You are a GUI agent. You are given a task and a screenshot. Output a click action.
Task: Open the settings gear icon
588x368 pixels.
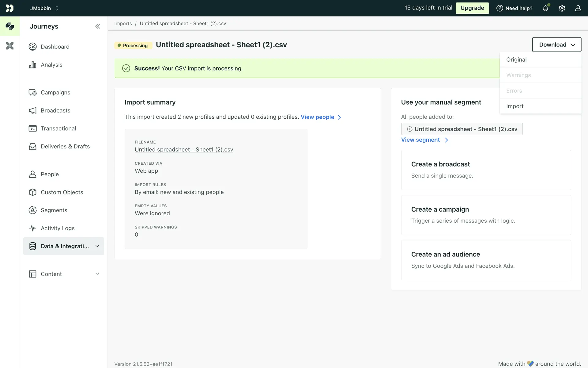[x=562, y=8]
